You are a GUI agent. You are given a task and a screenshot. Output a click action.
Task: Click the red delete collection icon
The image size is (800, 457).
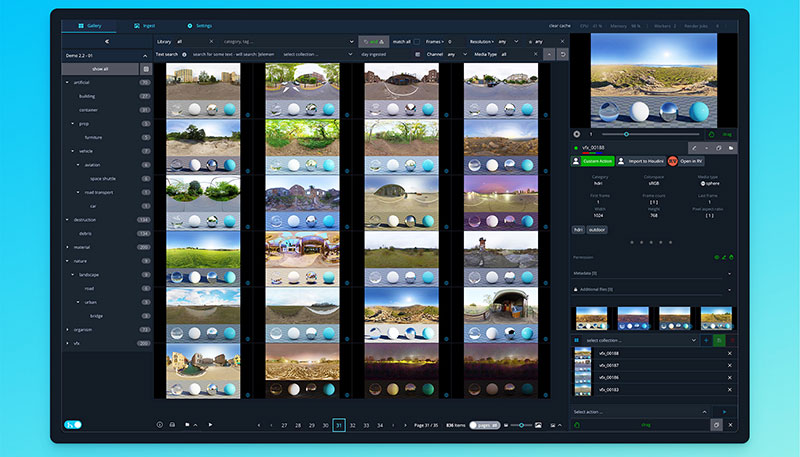(732, 340)
